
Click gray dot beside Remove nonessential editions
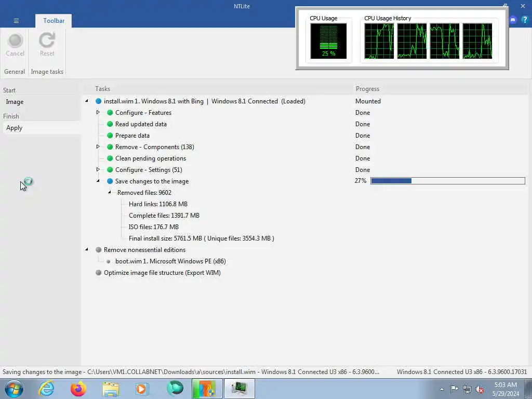click(98, 250)
